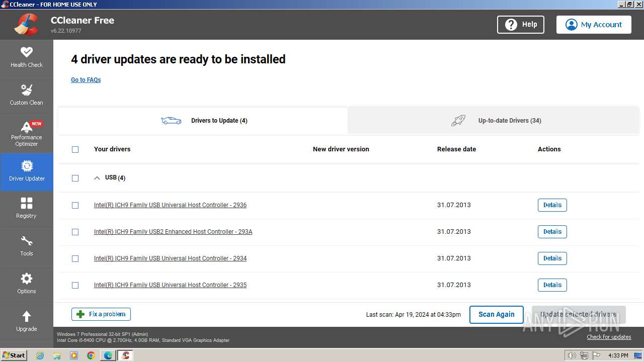Click the 4 driver updates ready heading

(178, 59)
